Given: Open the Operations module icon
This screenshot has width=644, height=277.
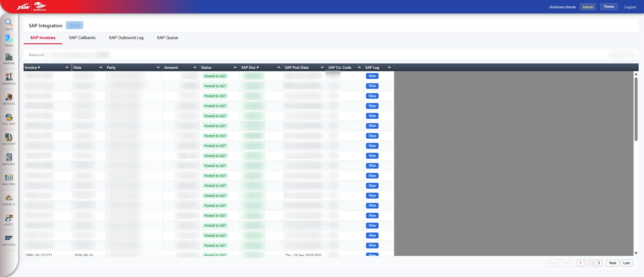Looking at the screenshot, I should pos(9,77).
